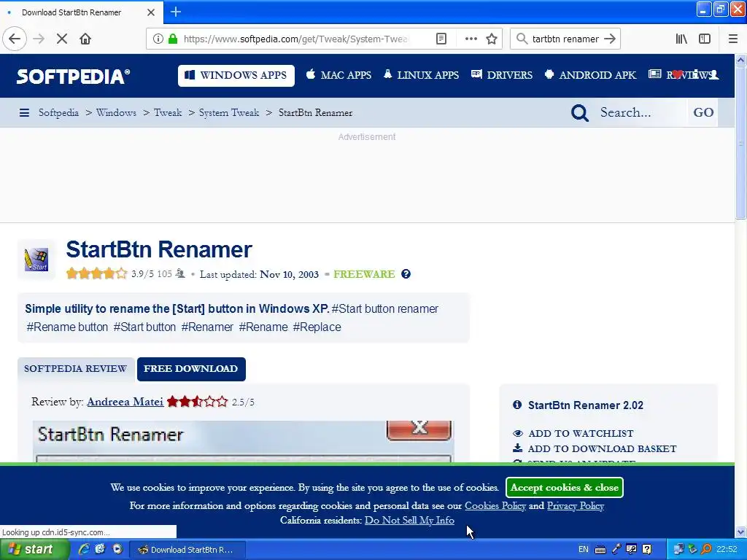Switch to the SOFTPEDIA REVIEW tab
Image resolution: width=747 pixels, height=560 pixels.
(x=75, y=368)
